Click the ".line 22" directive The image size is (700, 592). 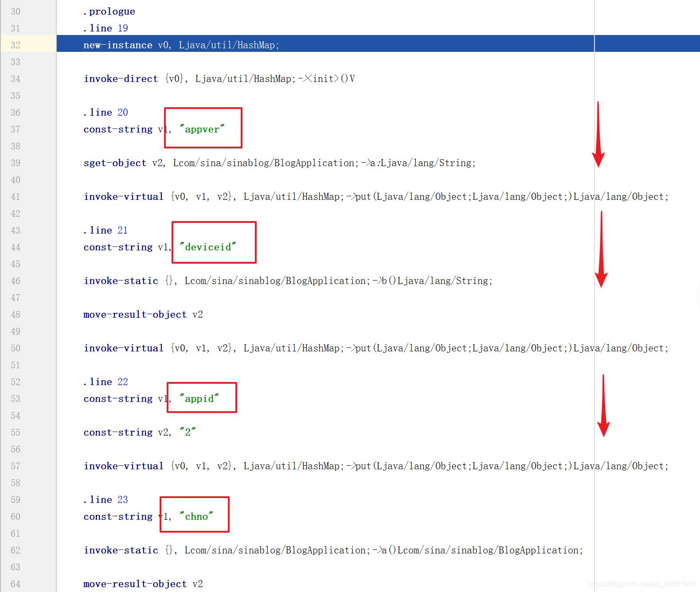(106, 382)
